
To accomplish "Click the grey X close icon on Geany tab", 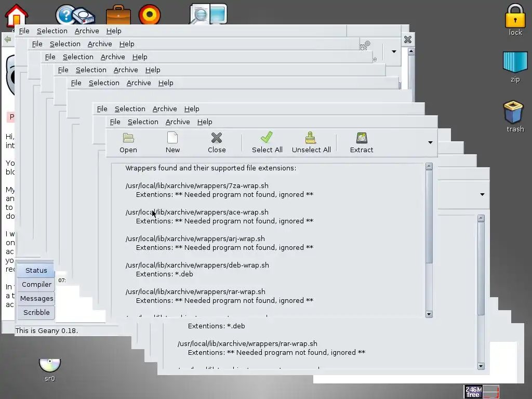I will point(408,39).
